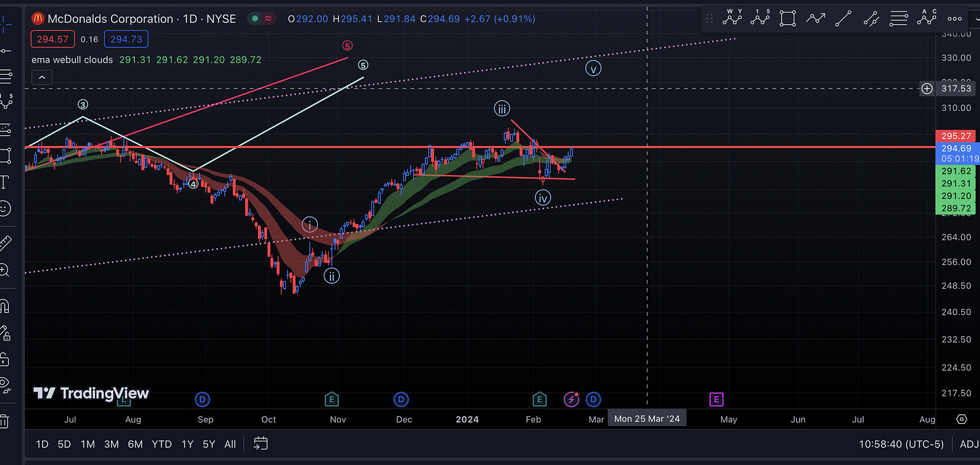Image resolution: width=980 pixels, height=465 pixels.
Task: Toggle lock all drawings
Action: [x=3, y=359]
